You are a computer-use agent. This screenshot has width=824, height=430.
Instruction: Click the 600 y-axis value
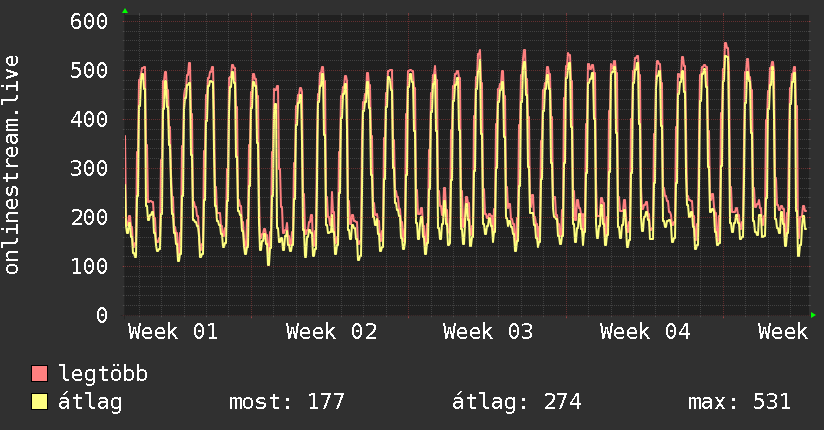point(89,22)
